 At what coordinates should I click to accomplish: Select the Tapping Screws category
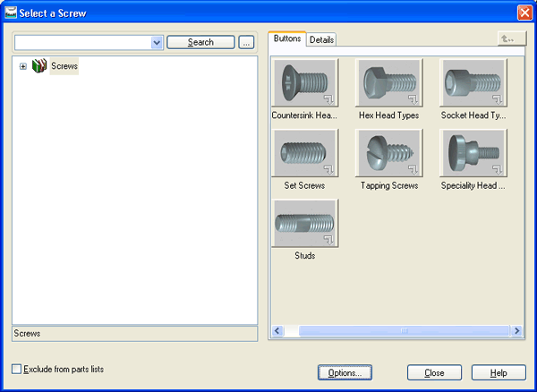click(x=388, y=153)
